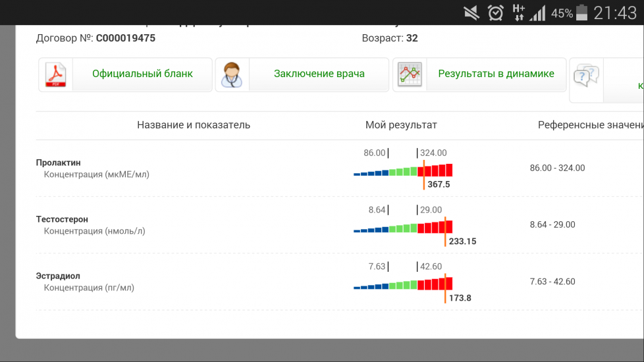The height and width of the screenshot is (362, 644).
Task: Click the Testosterone result scale bar
Action: [x=403, y=227]
